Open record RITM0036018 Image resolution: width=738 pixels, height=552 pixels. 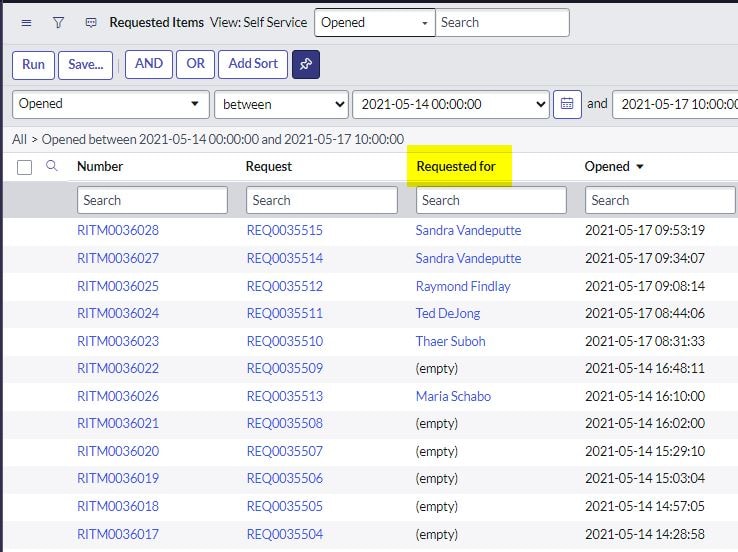[x=118, y=506]
